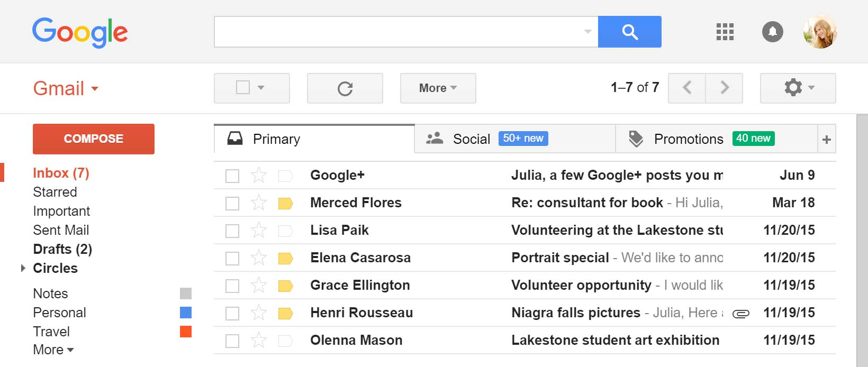Switch to the Social tab
The image size is (868, 367).
[x=471, y=139]
